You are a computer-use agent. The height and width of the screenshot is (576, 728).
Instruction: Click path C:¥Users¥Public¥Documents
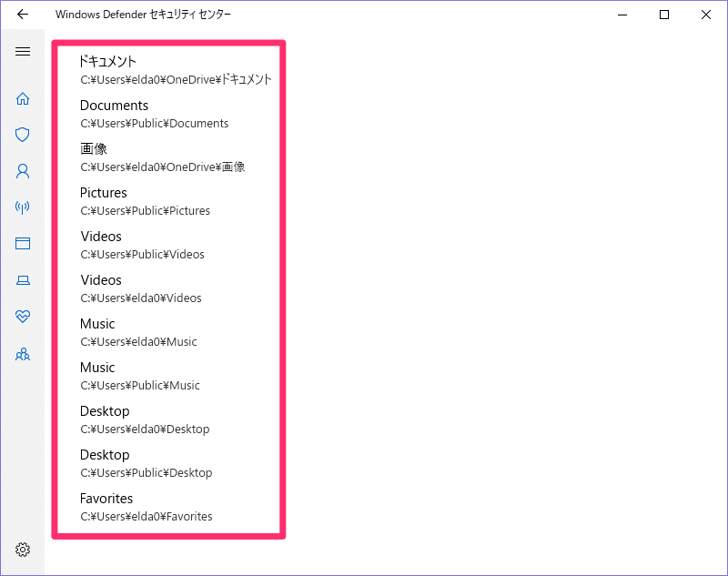(x=154, y=124)
